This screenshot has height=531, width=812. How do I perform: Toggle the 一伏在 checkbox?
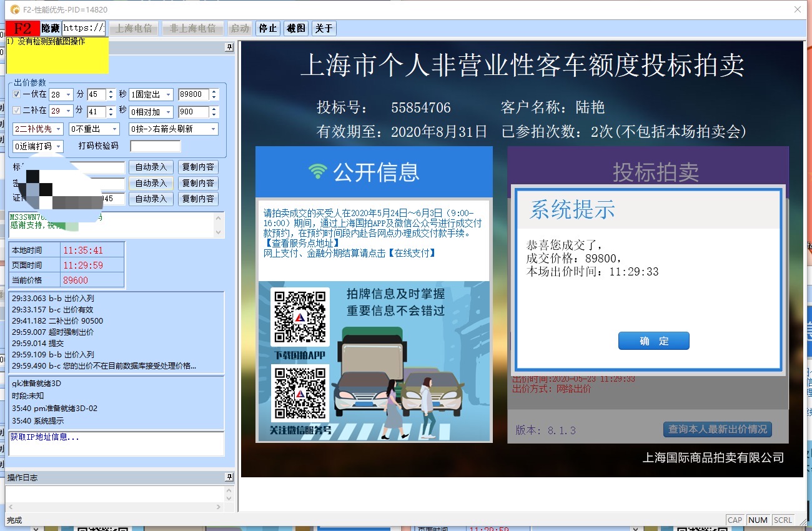[17, 94]
